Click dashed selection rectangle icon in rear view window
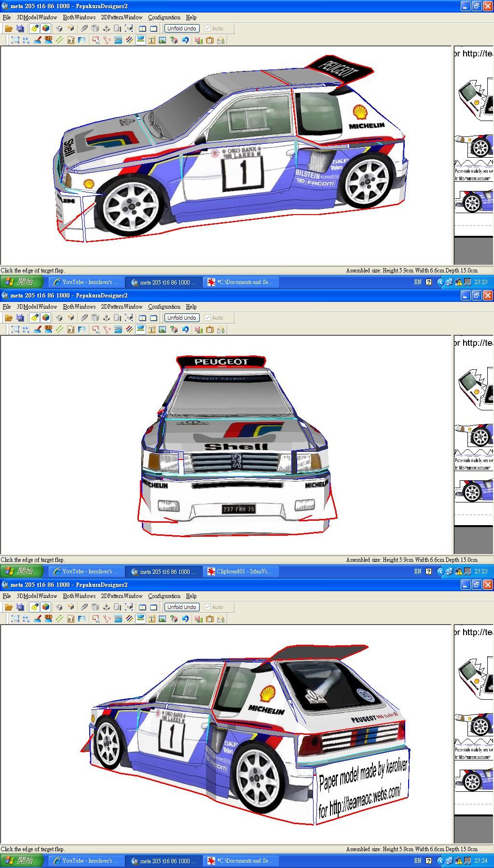 tap(15, 619)
